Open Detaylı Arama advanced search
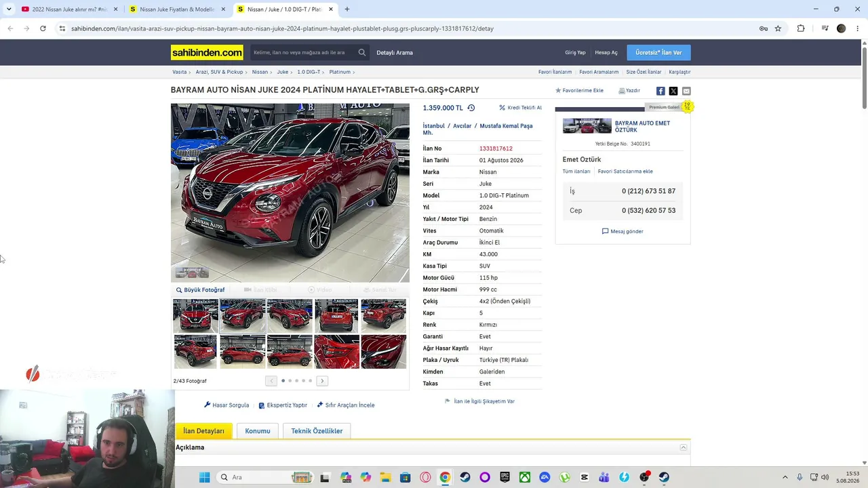 [395, 53]
